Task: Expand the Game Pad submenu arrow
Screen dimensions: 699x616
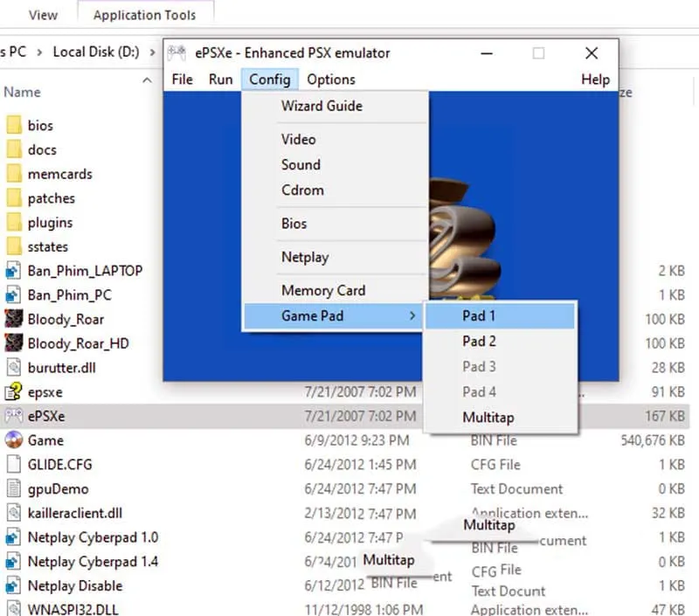Action: point(412,316)
